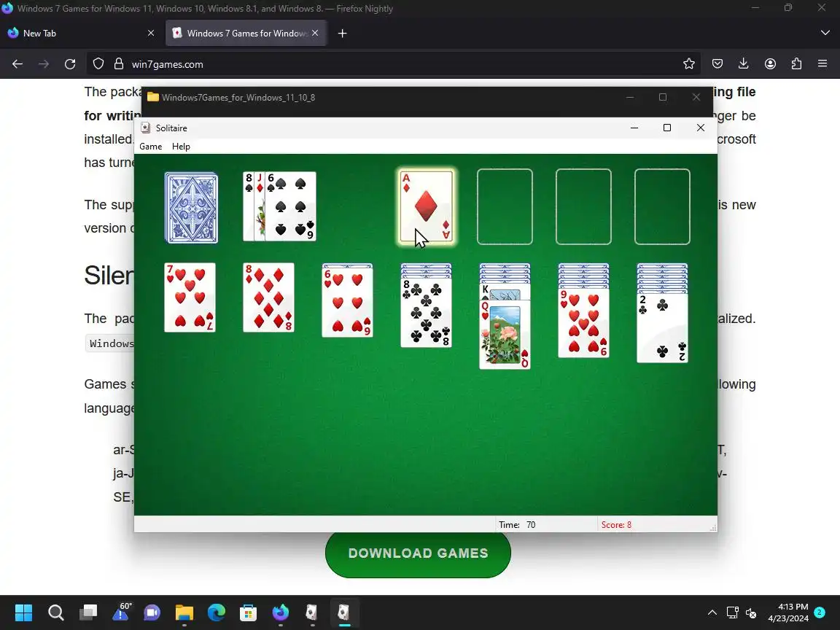Screen dimensions: 840x630
Task: Bookmark this page with star icon
Action: tap(689, 64)
